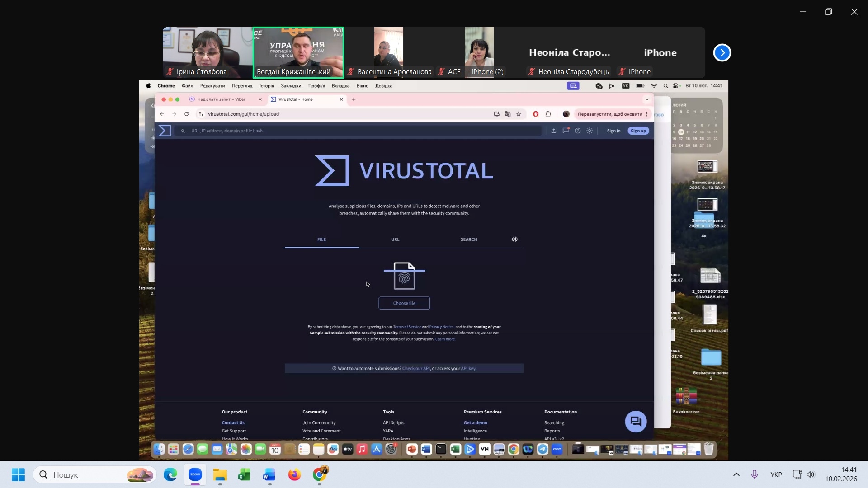
Task: Click the help question mark icon
Action: click(x=577, y=131)
